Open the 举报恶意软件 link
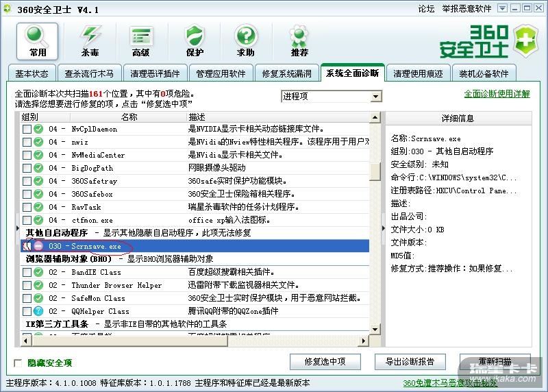The image size is (548, 392). [x=466, y=8]
